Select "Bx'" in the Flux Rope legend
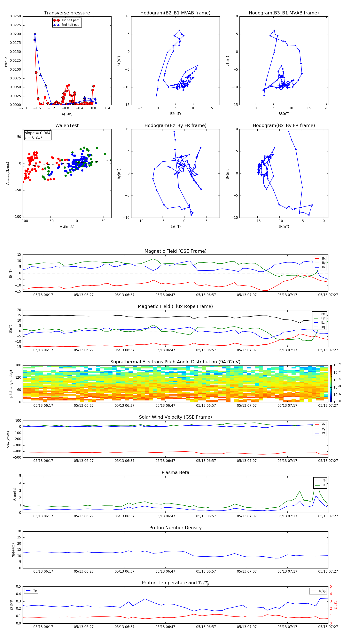The width and height of the screenshot is (351, 644). tap(320, 314)
